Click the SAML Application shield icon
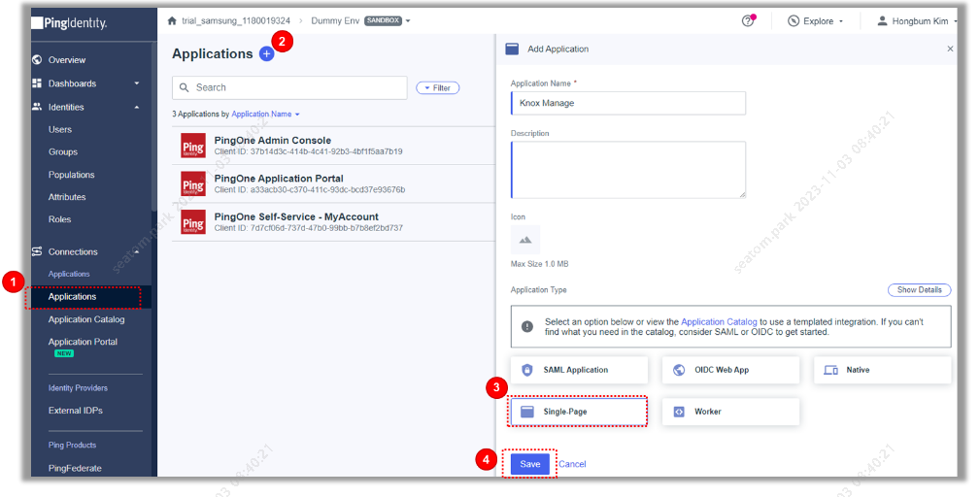 click(x=526, y=370)
